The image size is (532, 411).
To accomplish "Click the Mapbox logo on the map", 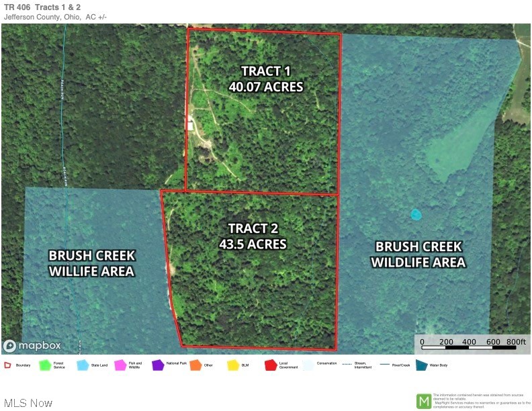I will [x=32, y=346].
